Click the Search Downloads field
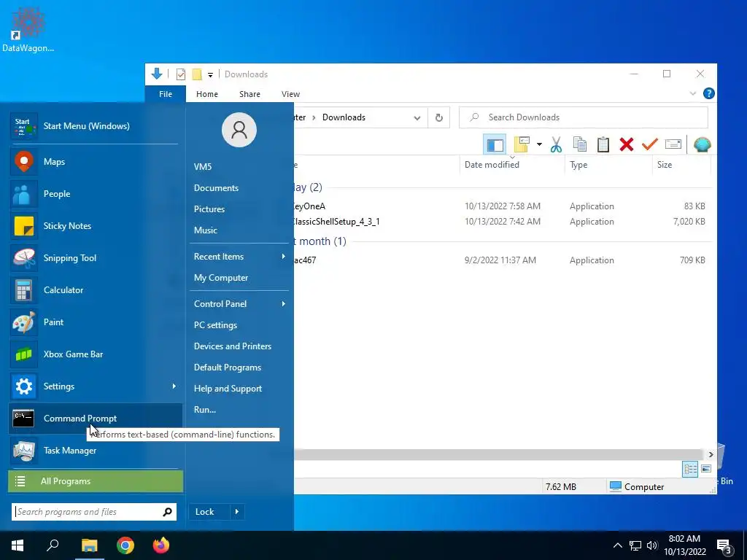Viewport: 747px width, 560px height. 583,117
